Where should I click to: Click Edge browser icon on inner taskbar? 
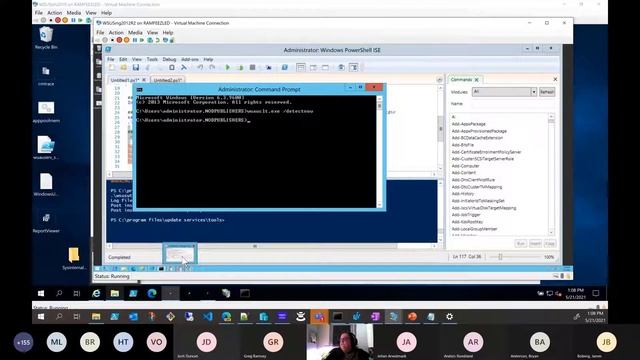(x=152, y=293)
